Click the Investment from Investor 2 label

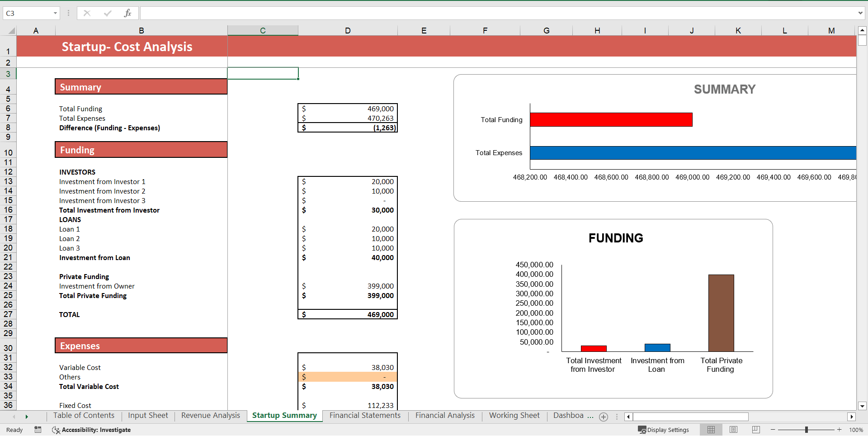102,191
